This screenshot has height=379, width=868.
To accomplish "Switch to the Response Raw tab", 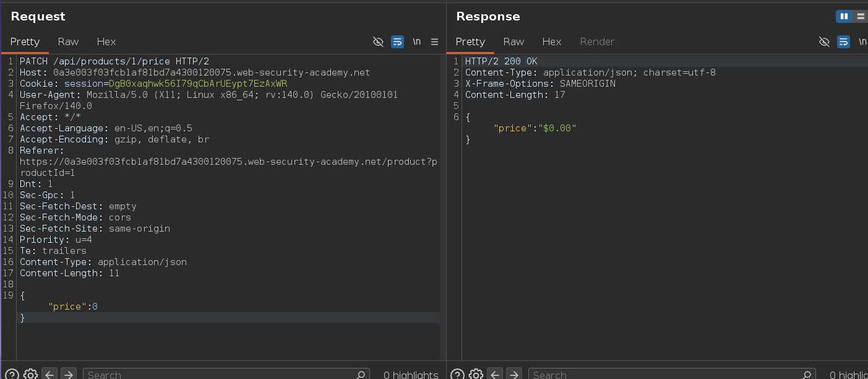I will pyautogui.click(x=513, y=41).
